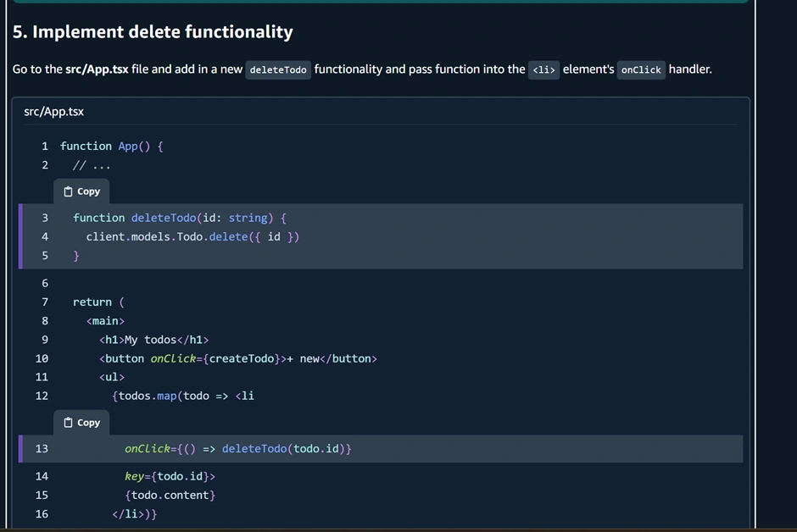
Task: Click the <h1>My todos</h1> code line
Action: pos(153,340)
